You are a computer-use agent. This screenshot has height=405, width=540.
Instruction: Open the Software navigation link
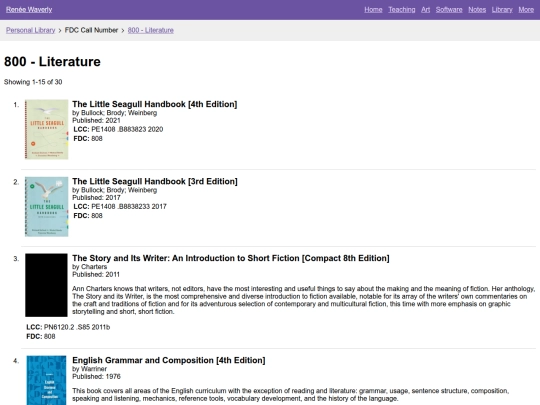(x=449, y=10)
